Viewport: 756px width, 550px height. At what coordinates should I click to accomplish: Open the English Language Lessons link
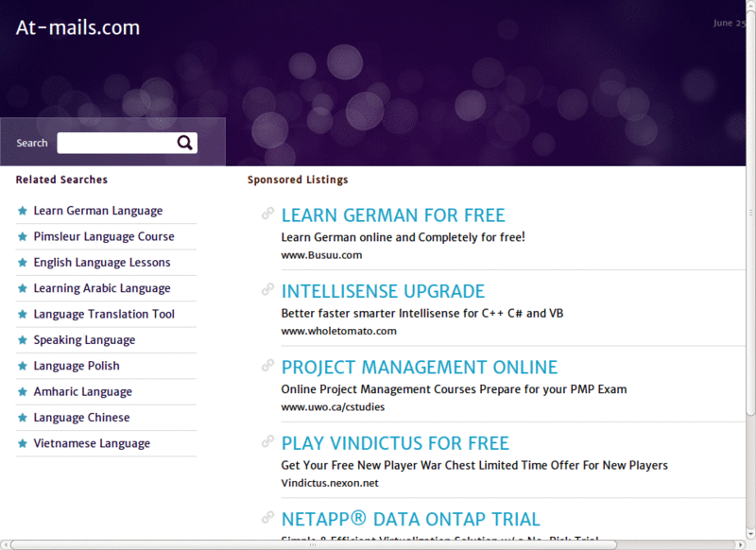pos(102,263)
